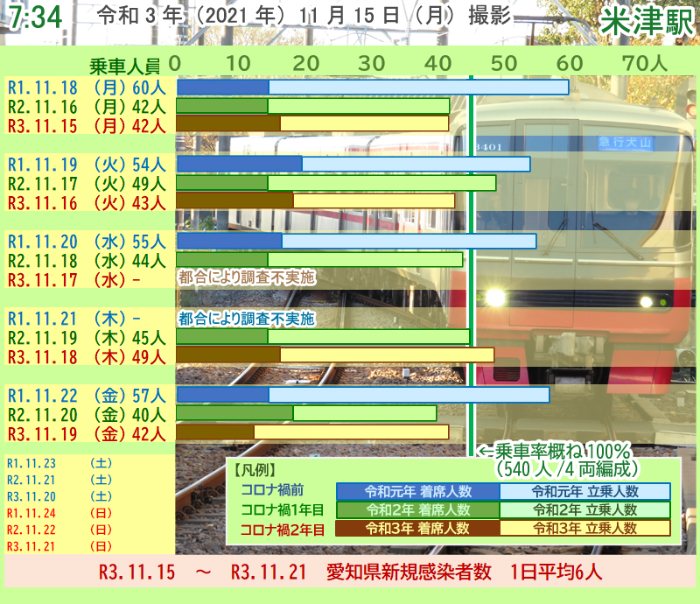
Task: Click the brown 都合により調査不実施 note for R3.11.17
Action: pyautogui.click(x=247, y=277)
